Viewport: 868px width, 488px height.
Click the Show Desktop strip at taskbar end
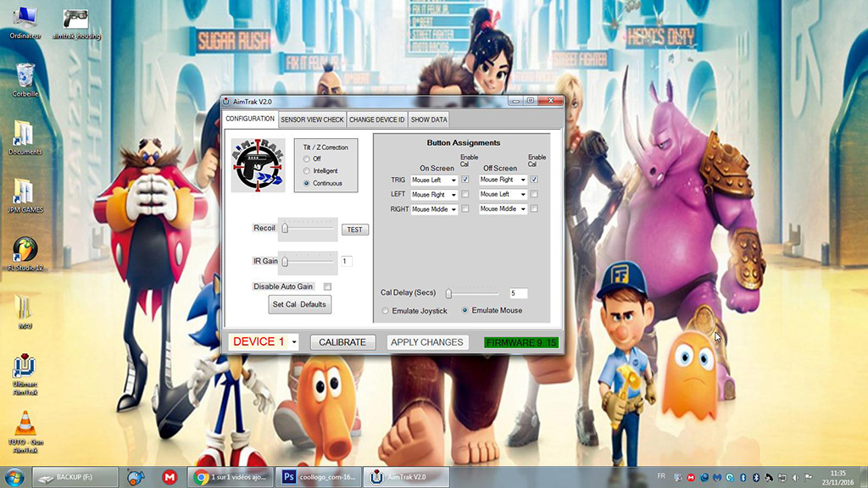pos(864,477)
